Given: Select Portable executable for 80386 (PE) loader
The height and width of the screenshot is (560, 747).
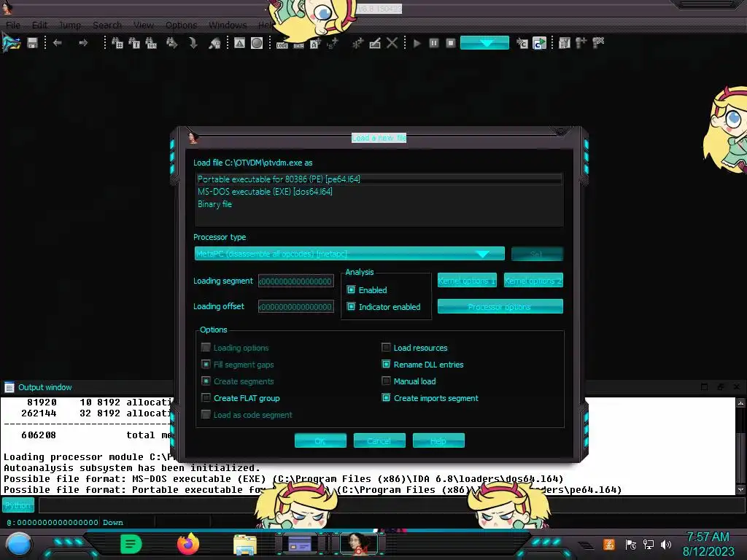Looking at the screenshot, I should pos(379,179).
